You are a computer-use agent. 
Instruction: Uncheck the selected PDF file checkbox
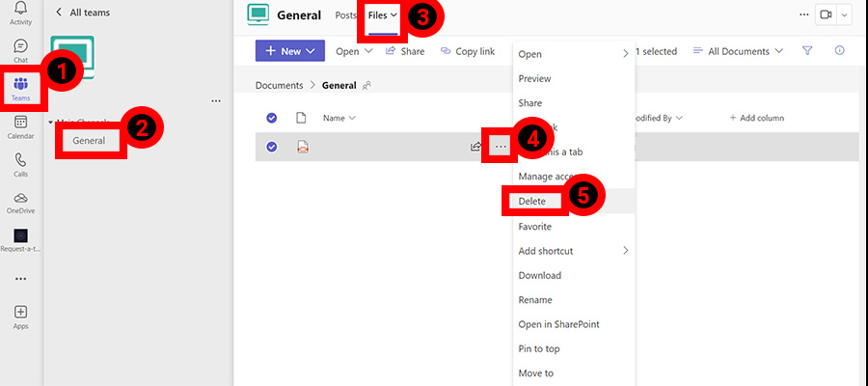pos(271,147)
